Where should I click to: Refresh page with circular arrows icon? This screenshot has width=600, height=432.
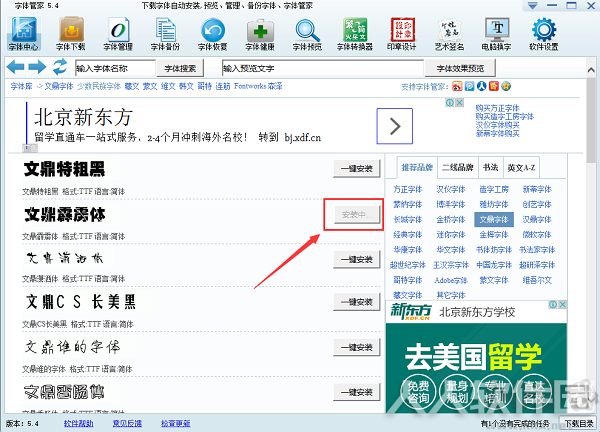pyautogui.click(x=60, y=67)
